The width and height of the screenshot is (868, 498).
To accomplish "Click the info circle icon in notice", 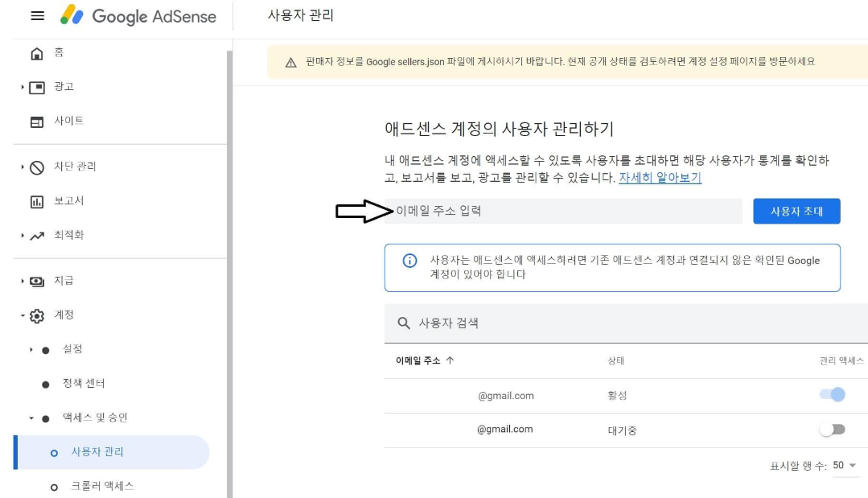I will pos(409,261).
